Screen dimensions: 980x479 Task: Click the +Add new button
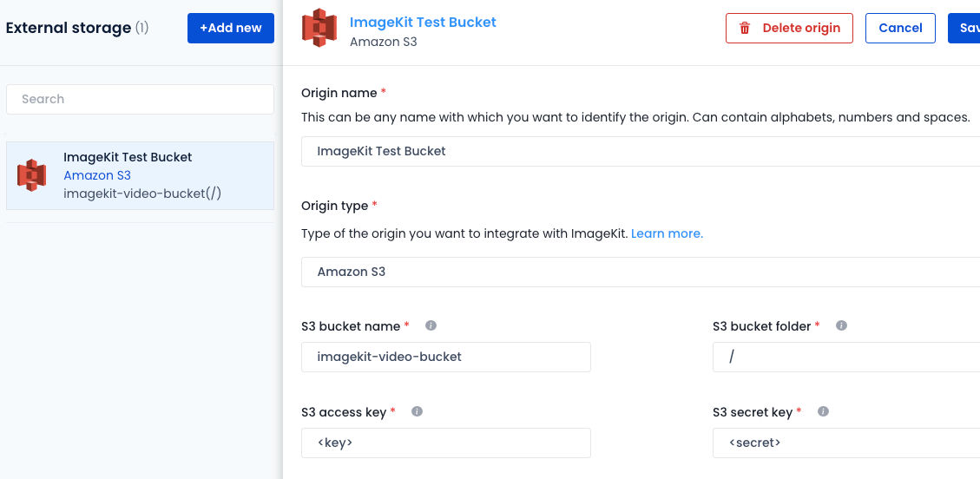[231, 28]
